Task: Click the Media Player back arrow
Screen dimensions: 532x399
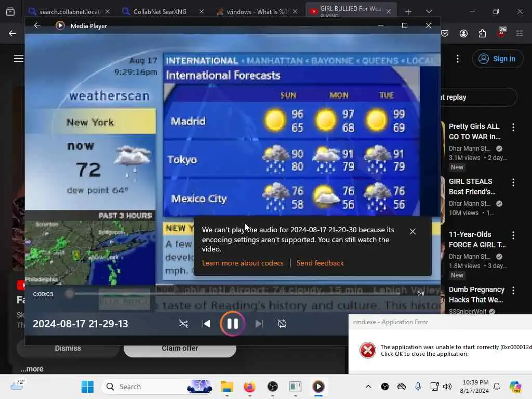Action: coord(37,25)
